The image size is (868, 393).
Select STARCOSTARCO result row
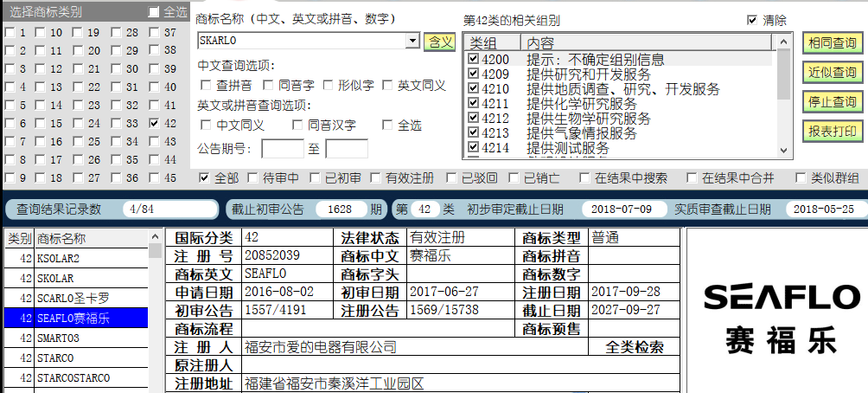(x=76, y=378)
